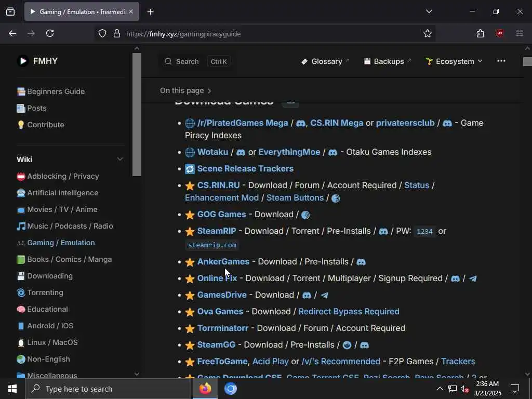This screenshot has width=532, height=399.
Task: Open the muted volume tray icon
Action: pos(464,389)
